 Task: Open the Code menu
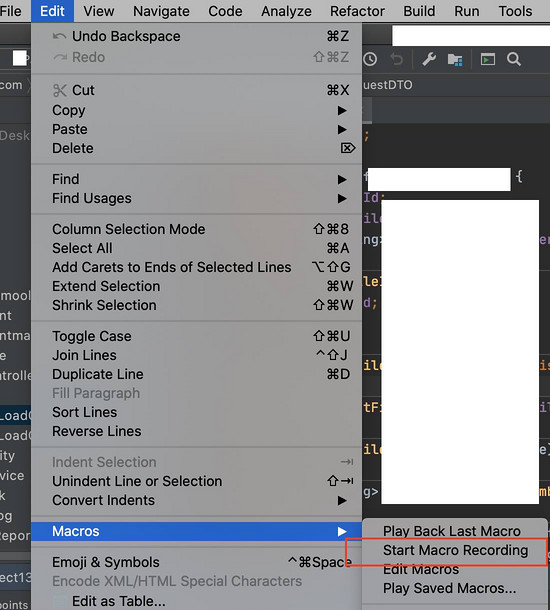[x=225, y=11]
